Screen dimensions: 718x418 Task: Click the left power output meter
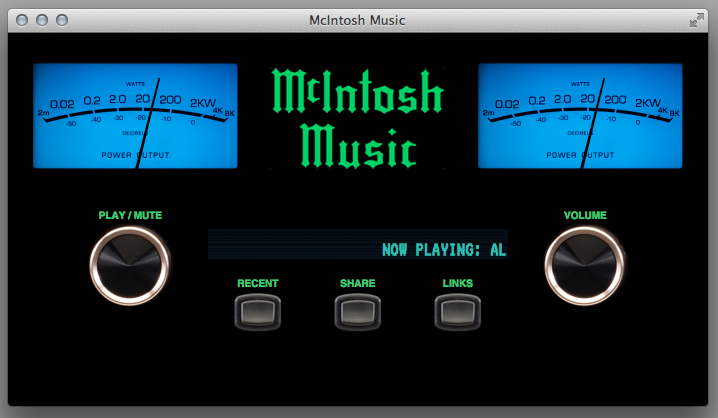135,116
